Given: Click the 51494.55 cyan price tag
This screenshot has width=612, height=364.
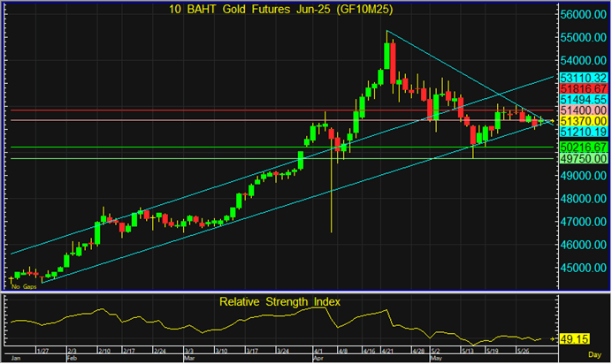Looking at the screenshot, I should [584, 100].
